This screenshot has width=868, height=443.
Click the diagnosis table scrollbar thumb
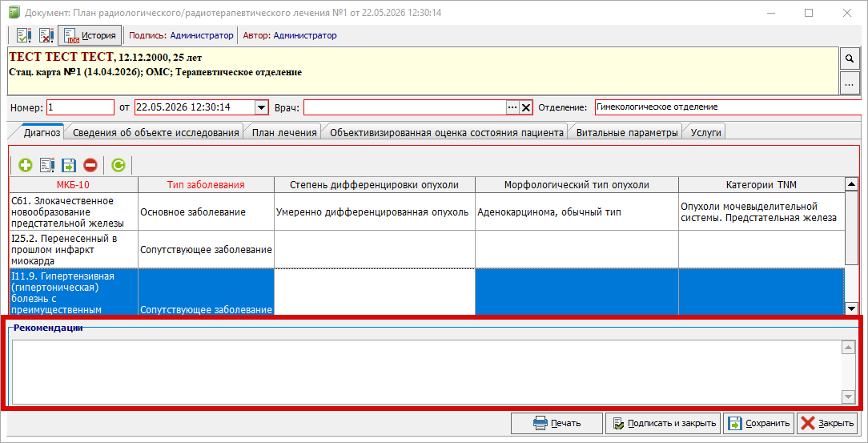851,228
